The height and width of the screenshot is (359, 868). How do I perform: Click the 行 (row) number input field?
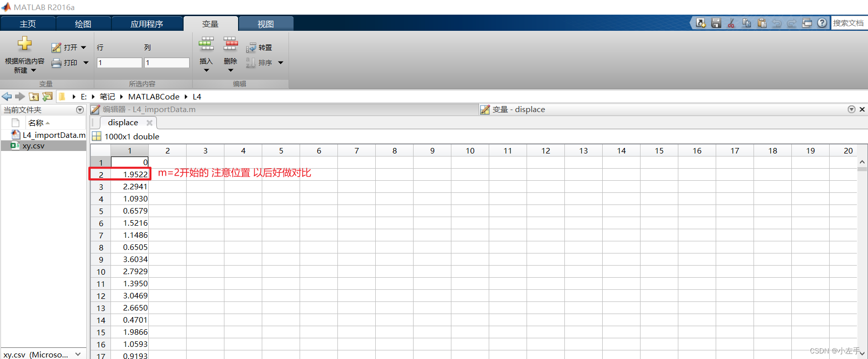coord(119,63)
